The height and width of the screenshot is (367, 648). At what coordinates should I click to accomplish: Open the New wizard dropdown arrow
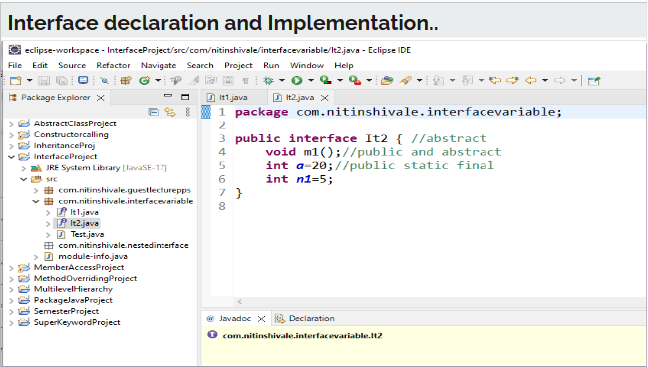coord(29,81)
